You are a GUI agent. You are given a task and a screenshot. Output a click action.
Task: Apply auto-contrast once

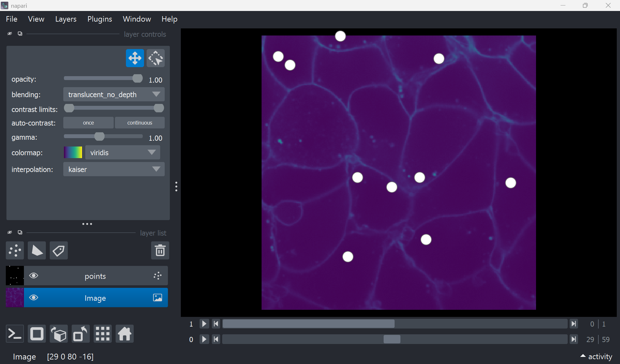click(x=88, y=123)
